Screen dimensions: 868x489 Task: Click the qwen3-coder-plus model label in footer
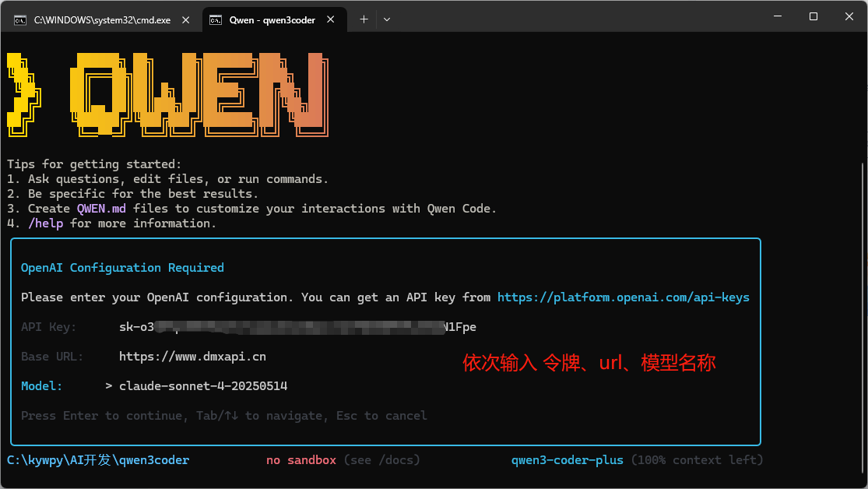click(567, 460)
